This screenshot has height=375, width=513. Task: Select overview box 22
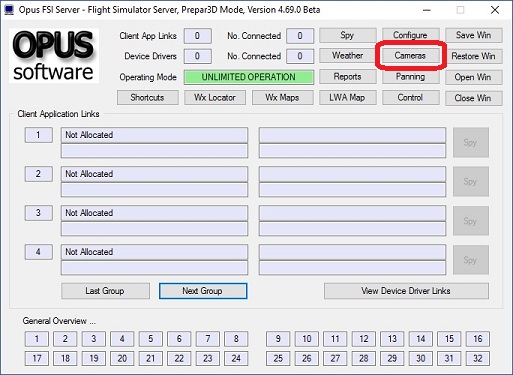pos(179,359)
